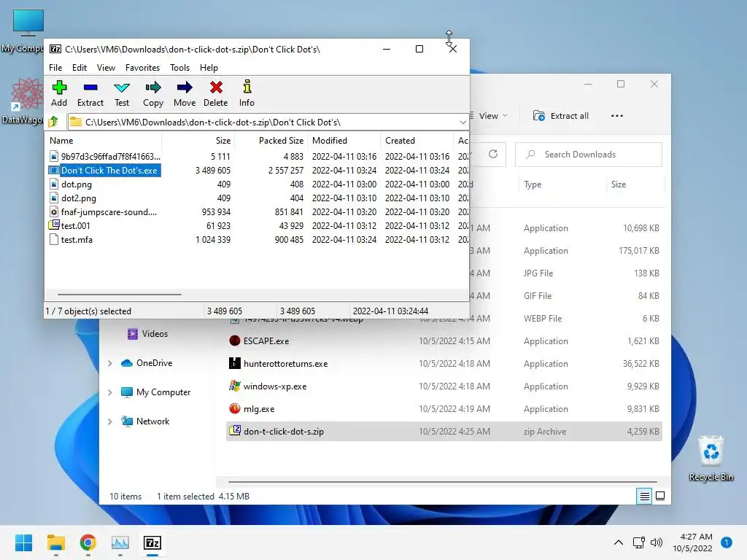Select windows-xp.exe in Downloads
This screenshot has width=747, height=560.
[x=444, y=386]
